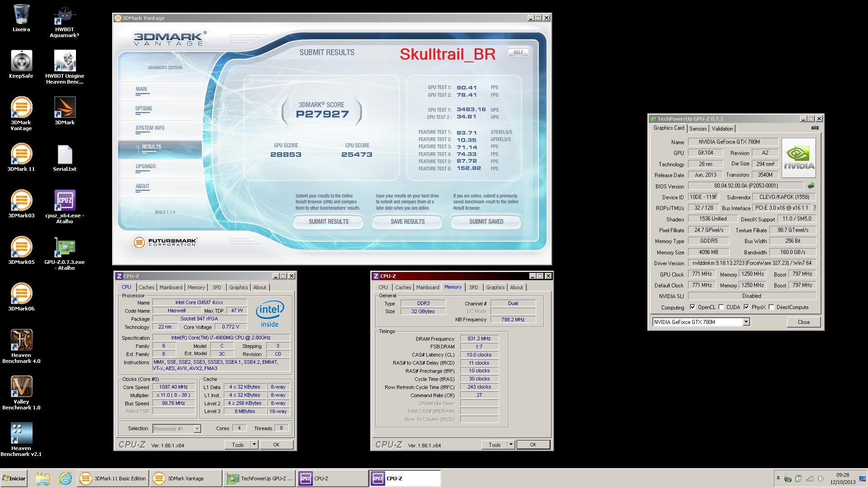Open Processor #1 selection dropdown in CPU-Z
This screenshot has height=488, width=868.
tap(197, 429)
